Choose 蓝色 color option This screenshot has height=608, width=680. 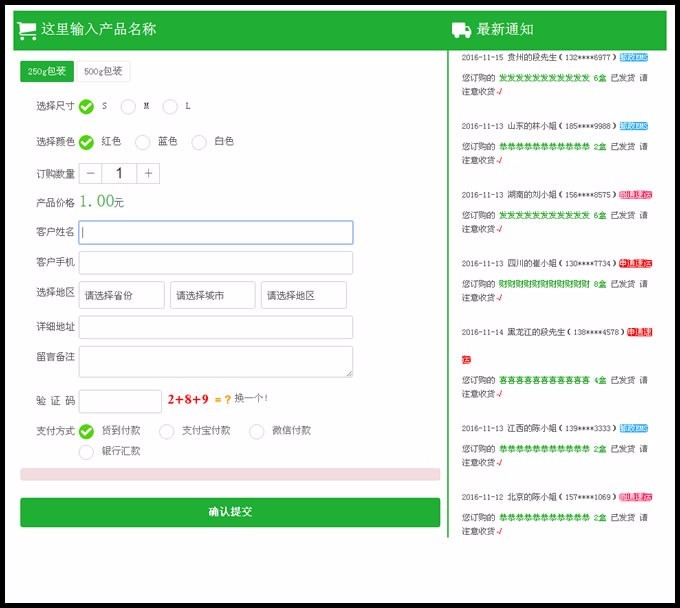click(142, 142)
